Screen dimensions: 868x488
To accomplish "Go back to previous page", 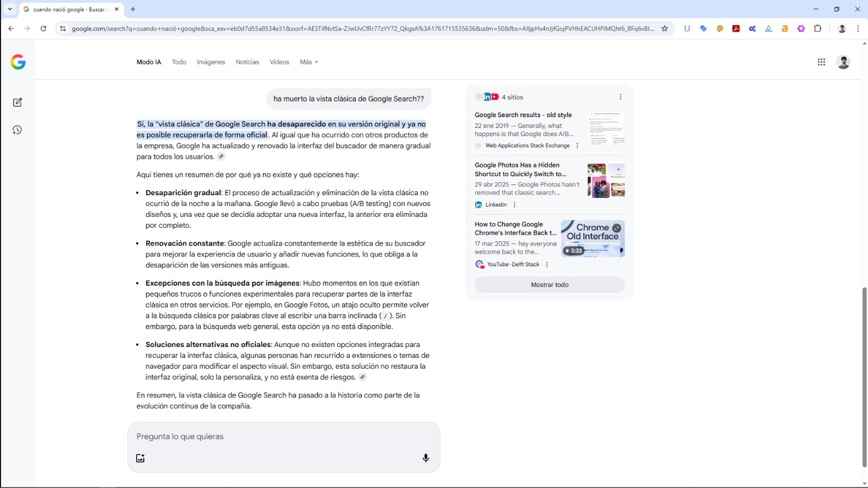I will click(11, 29).
